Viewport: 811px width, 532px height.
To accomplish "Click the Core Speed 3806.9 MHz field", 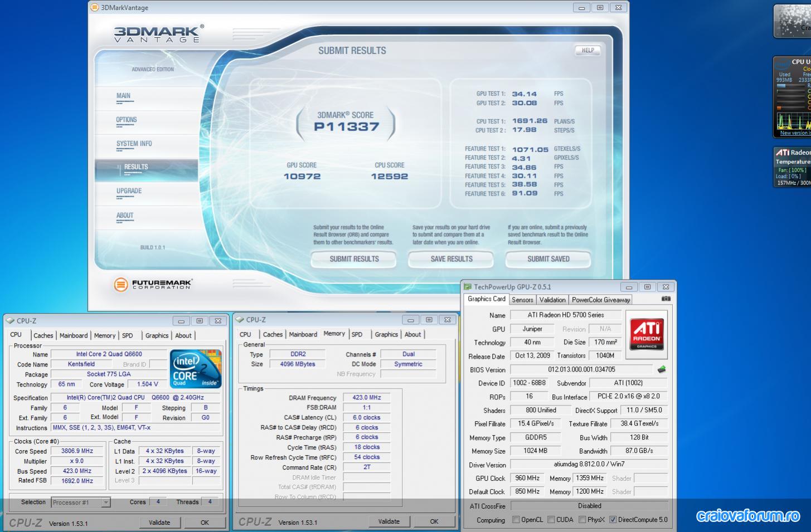I will pos(77,451).
